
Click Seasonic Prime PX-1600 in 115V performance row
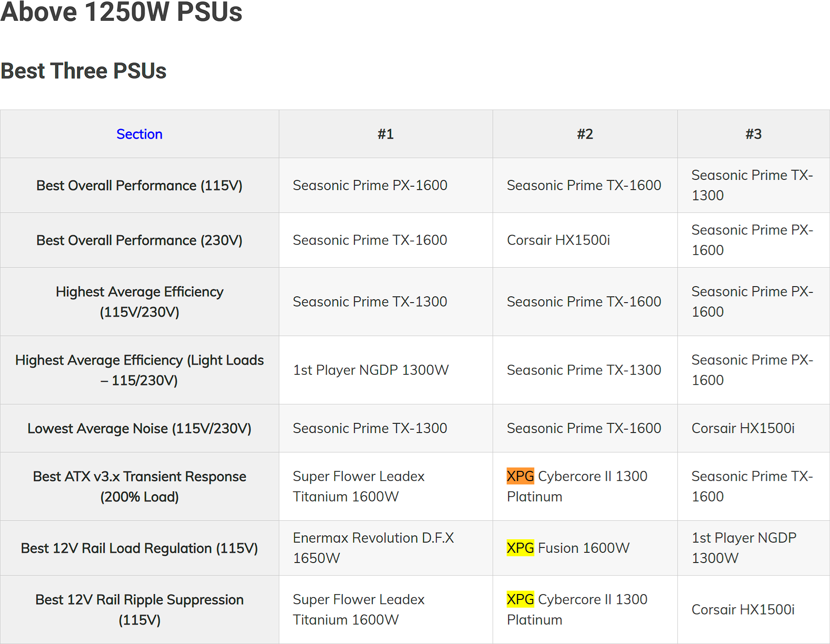tap(370, 186)
